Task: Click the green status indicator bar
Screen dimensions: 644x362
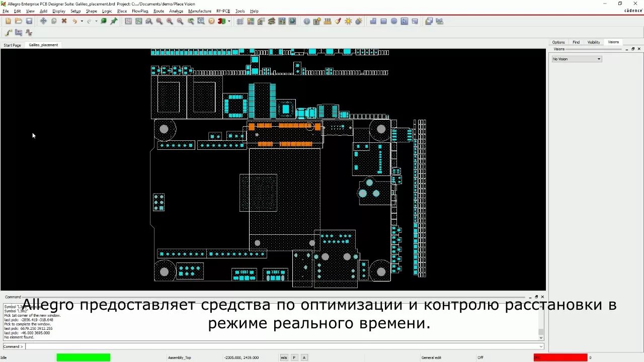Action: pyautogui.click(x=83, y=357)
